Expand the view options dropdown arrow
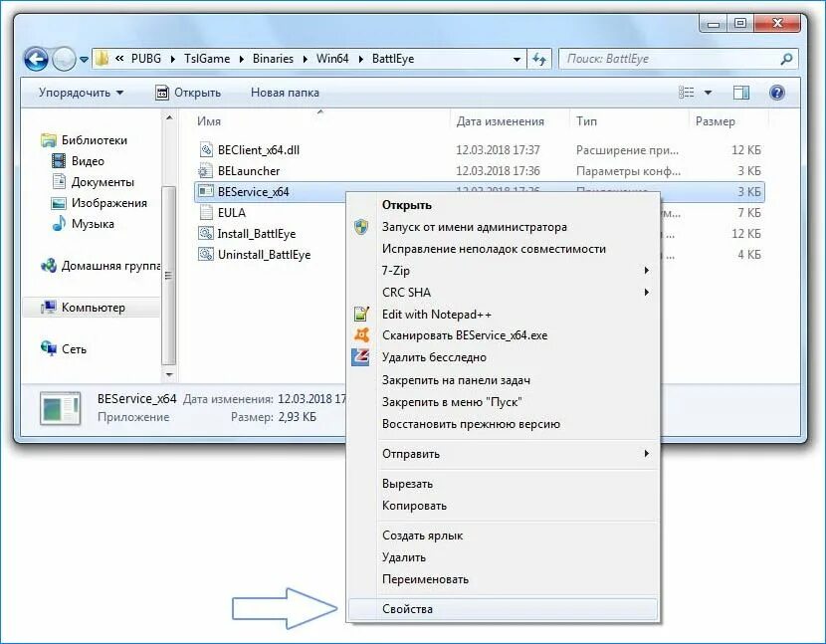826x644 pixels. point(708,93)
